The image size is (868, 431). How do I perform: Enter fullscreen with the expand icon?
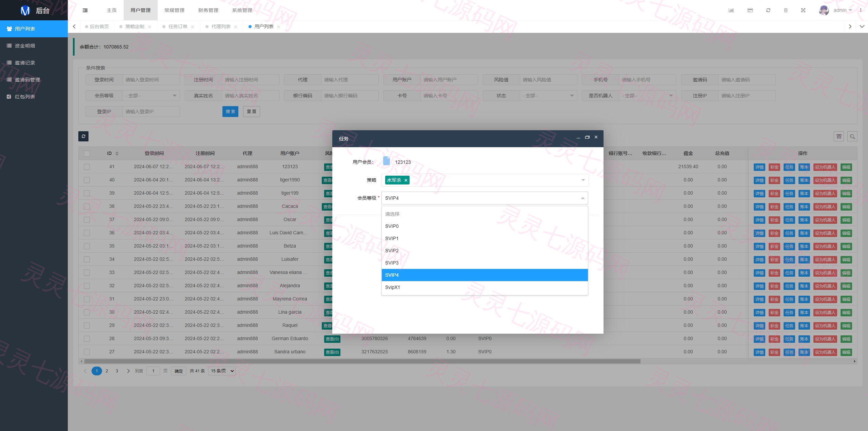[803, 10]
